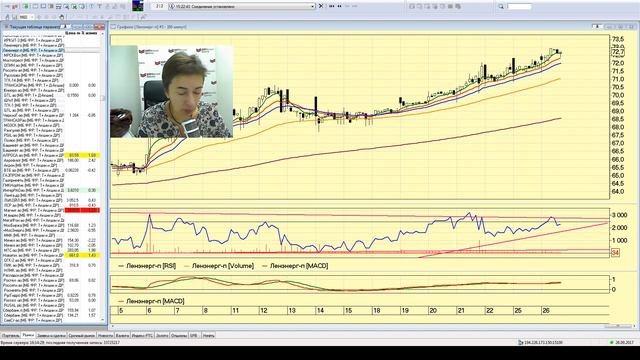Focus the search input field in toolbar
Screen dimensions: 640x360
click(519, 7)
